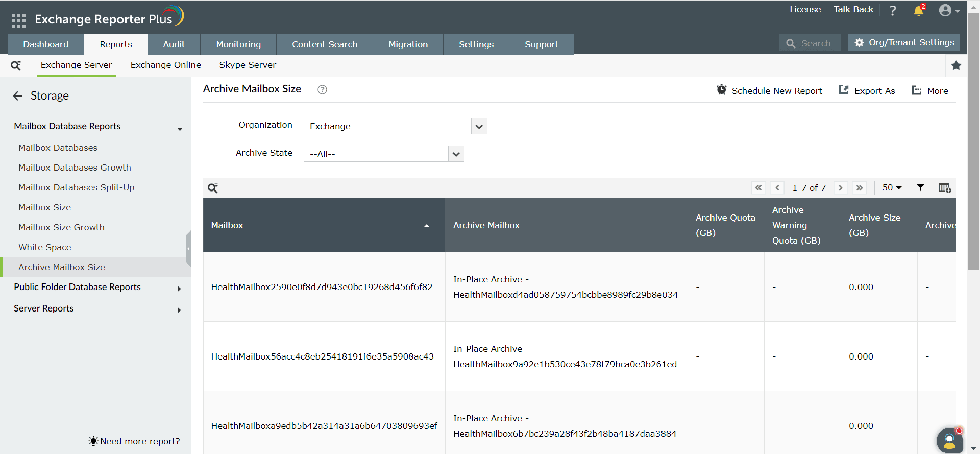Click mailbox HealthMailbox2590e0f8d7d943e0bc19268d456f6f82
The width and height of the screenshot is (980, 454).
point(322,287)
